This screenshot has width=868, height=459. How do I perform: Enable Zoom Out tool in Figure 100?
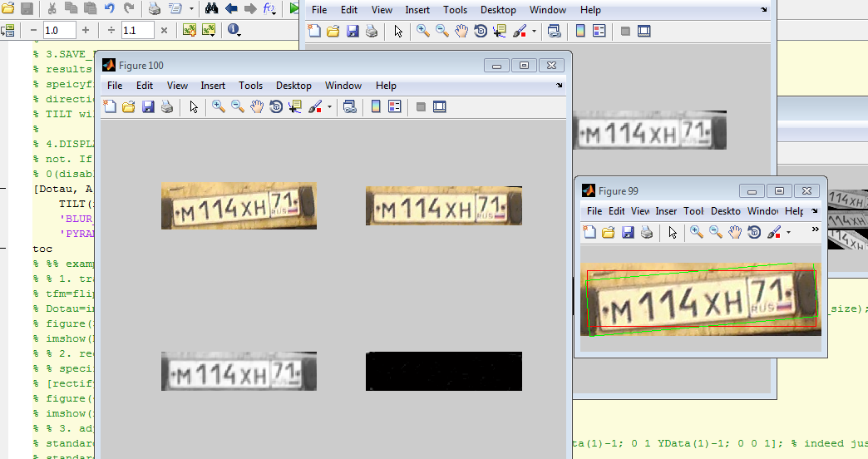[238, 106]
